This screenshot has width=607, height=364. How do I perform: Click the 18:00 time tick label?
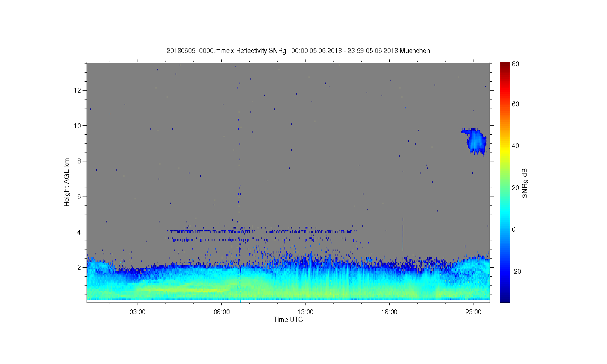[x=389, y=312]
